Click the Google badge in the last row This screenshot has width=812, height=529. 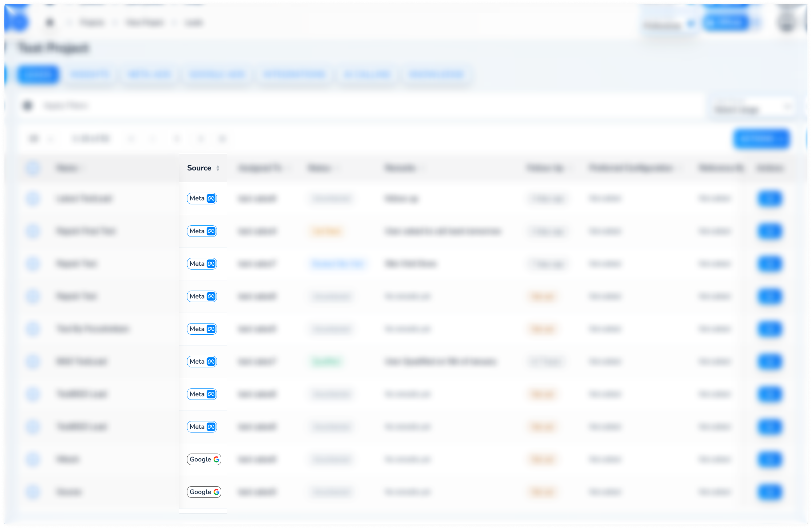point(204,492)
